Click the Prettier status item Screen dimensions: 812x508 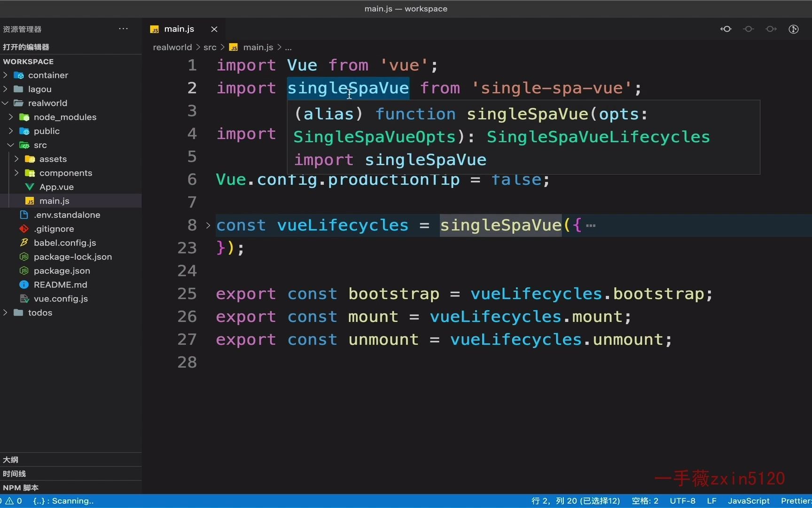(x=796, y=501)
